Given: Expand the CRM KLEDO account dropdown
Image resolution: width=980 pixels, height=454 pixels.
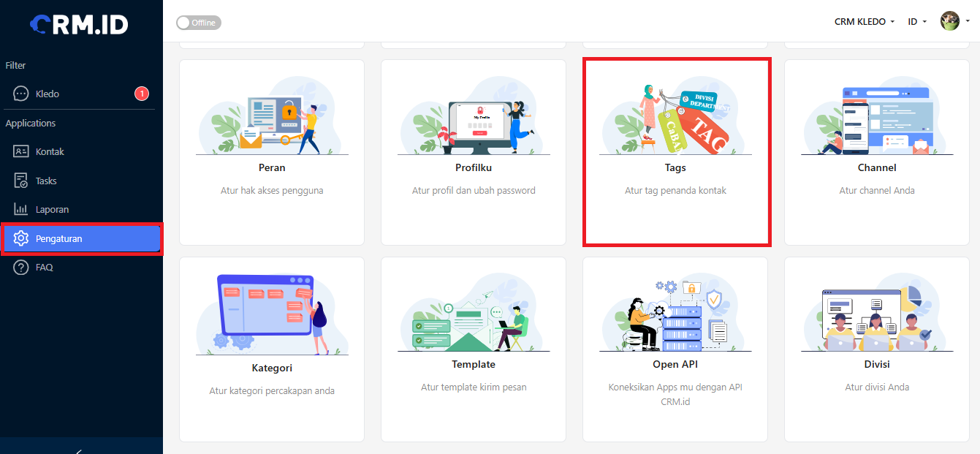Looking at the screenshot, I should tap(865, 22).
